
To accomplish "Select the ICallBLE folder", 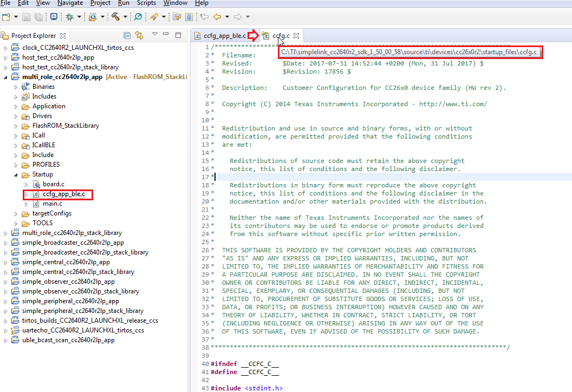I will (44, 145).
